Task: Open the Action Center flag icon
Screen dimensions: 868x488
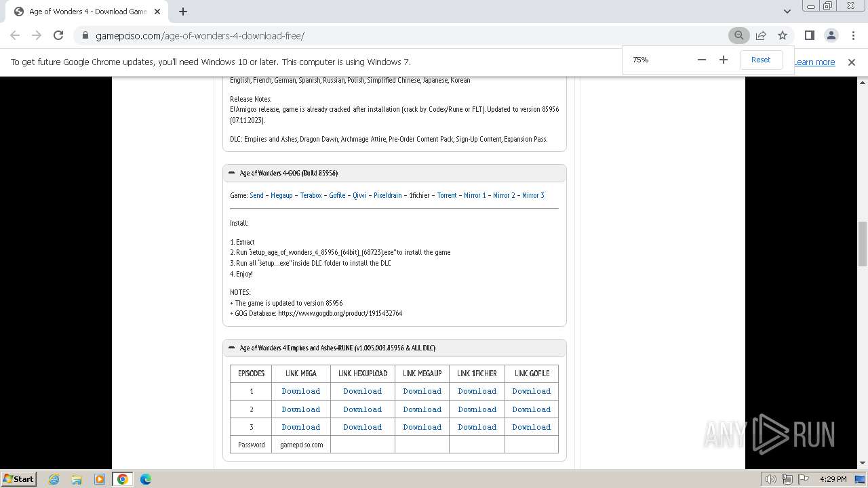Action: click(x=803, y=479)
